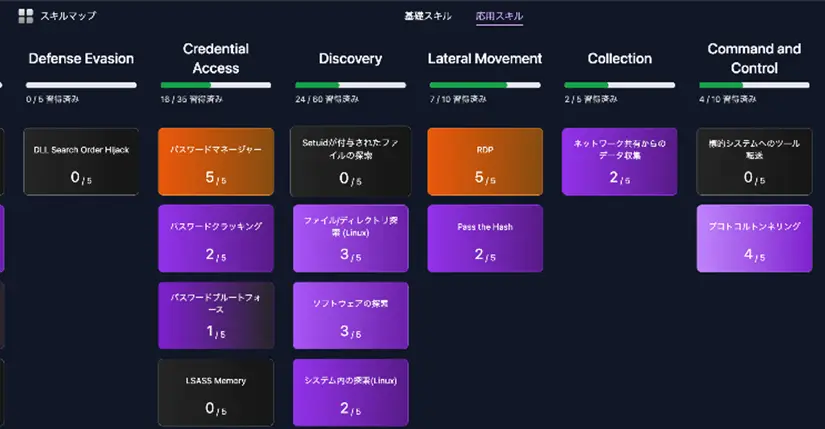
Task: Select the Pass the Hash card
Action: coord(485,239)
